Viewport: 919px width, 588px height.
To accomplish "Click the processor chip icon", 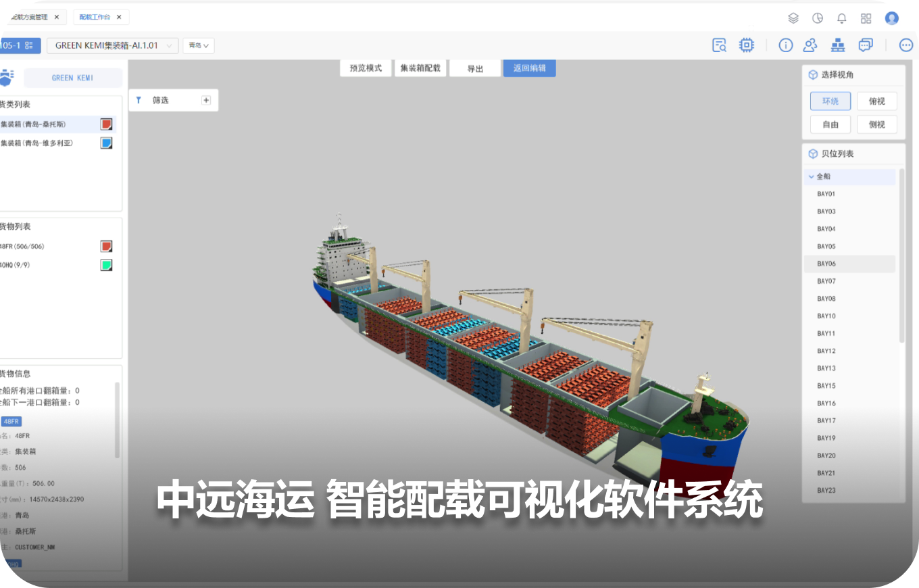I will point(747,45).
